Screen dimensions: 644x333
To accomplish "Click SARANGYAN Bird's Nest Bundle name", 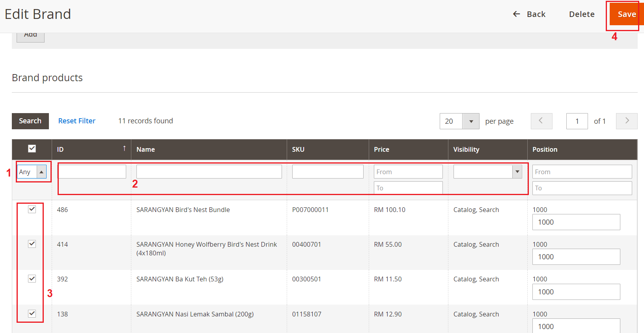I will coord(183,210).
